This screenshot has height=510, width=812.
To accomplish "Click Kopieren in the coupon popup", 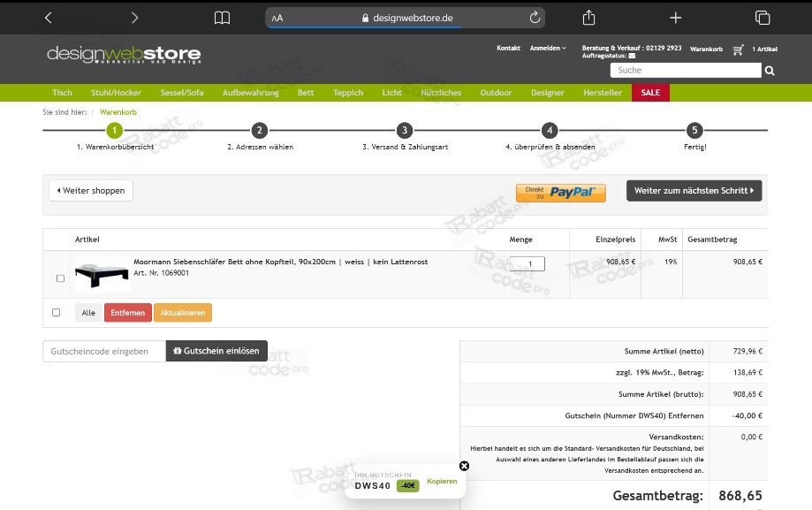I will pos(442,482).
